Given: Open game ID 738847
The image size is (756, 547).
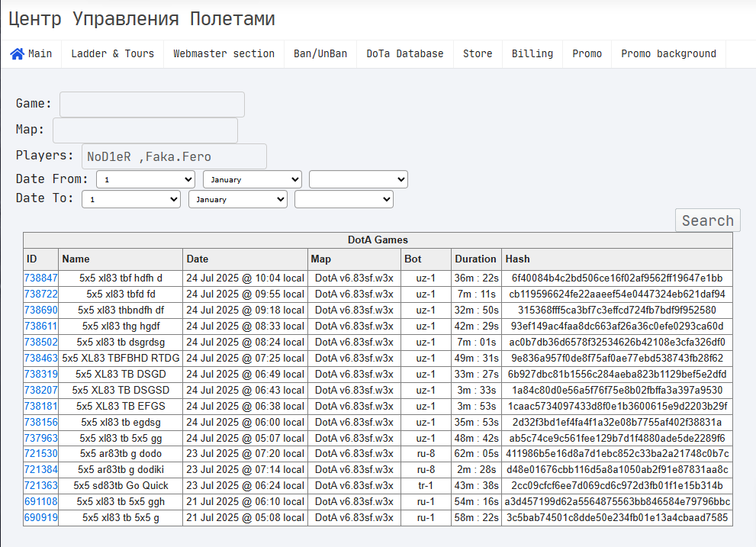Looking at the screenshot, I should click(x=41, y=278).
